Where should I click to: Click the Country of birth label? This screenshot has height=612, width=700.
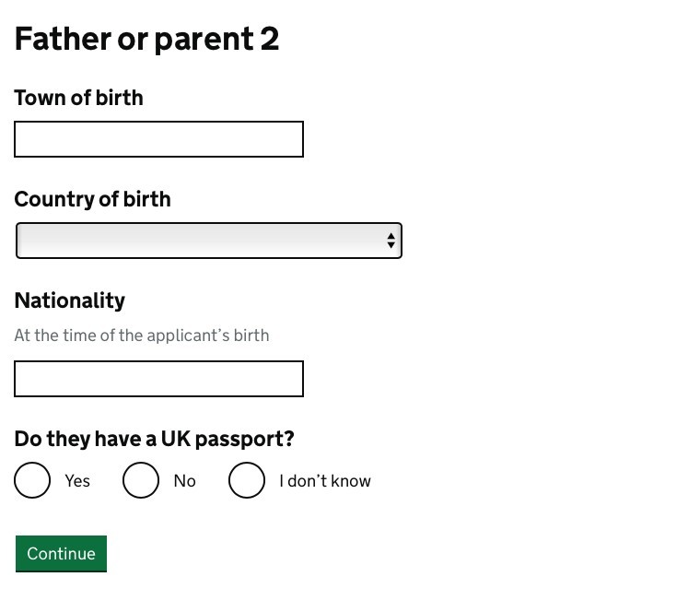pyautogui.click(x=92, y=199)
